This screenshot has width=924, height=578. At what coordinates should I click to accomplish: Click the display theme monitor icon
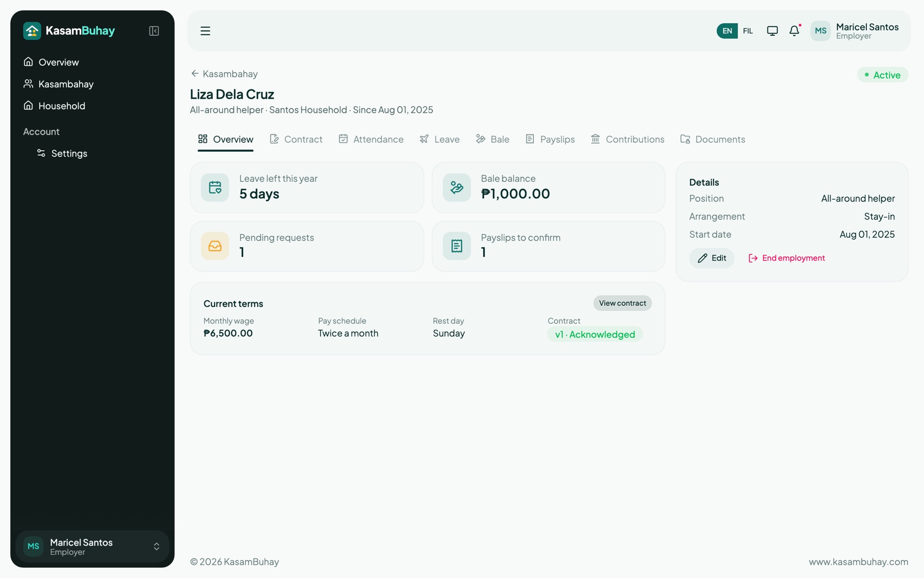pos(772,31)
